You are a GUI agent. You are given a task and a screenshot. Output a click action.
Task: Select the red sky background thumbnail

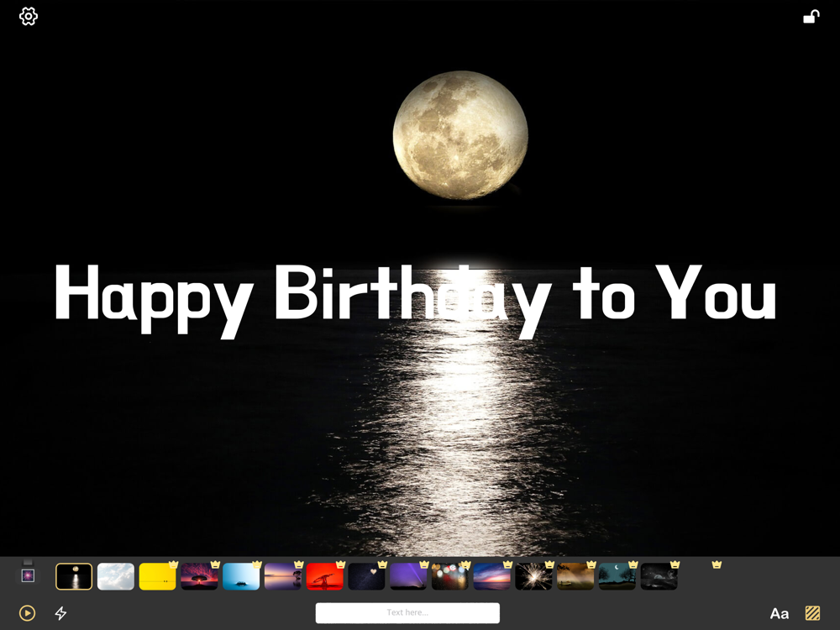324,576
